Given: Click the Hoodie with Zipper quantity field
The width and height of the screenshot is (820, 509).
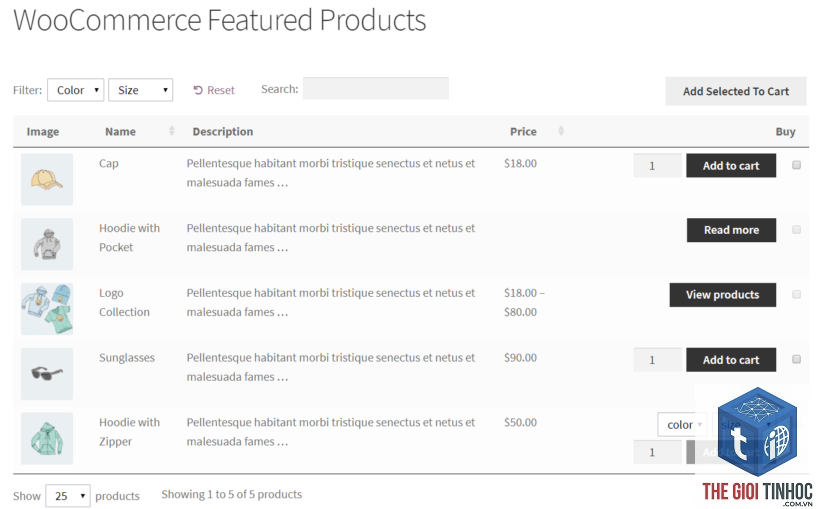Looking at the screenshot, I should coord(657,452).
